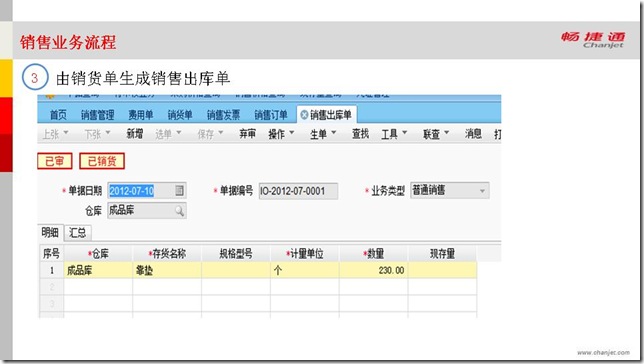Click the 新增 toolbar button

click(x=134, y=134)
